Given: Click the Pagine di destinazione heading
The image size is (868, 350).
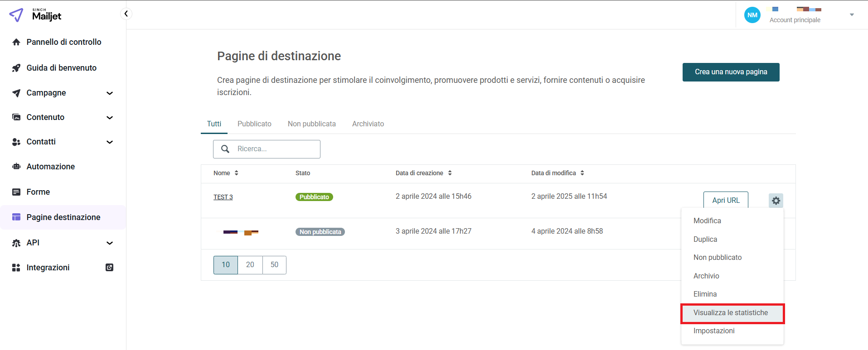Looking at the screenshot, I should click(279, 56).
